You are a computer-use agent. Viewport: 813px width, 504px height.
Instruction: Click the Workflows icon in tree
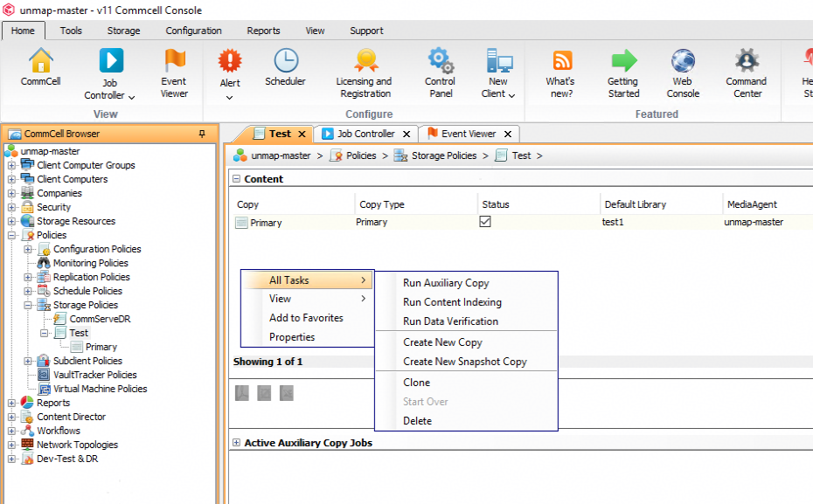pyautogui.click(x=27, y=431)
